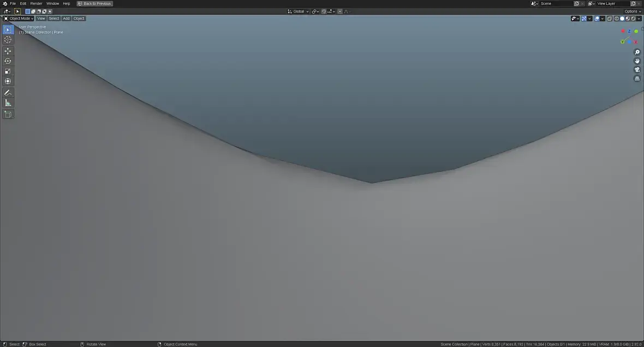Click the Z axis on navigation gizmo
Screen dimensions: 644x347
click(629, 32)
